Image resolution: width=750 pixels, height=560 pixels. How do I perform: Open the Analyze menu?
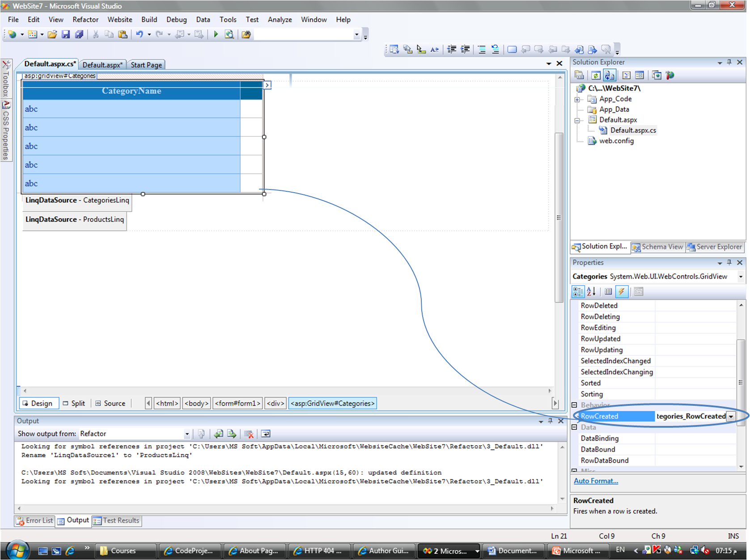coord(280,20)
